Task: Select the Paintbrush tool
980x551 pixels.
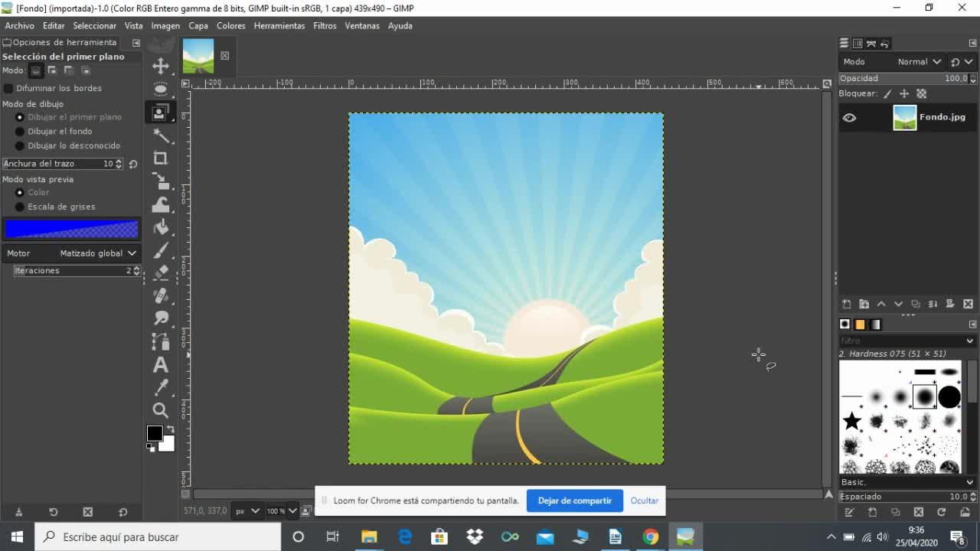Action: click(160, 250)
